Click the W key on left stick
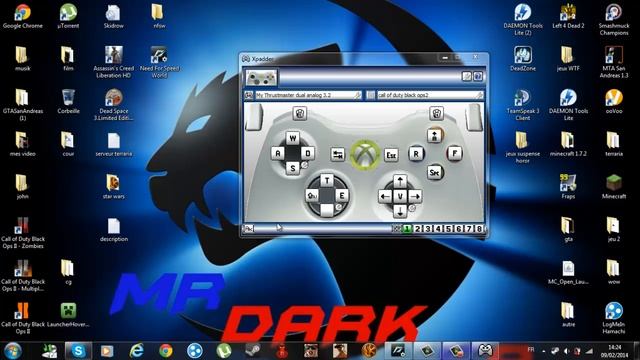 pyautogui.click(x=293, y=138)
